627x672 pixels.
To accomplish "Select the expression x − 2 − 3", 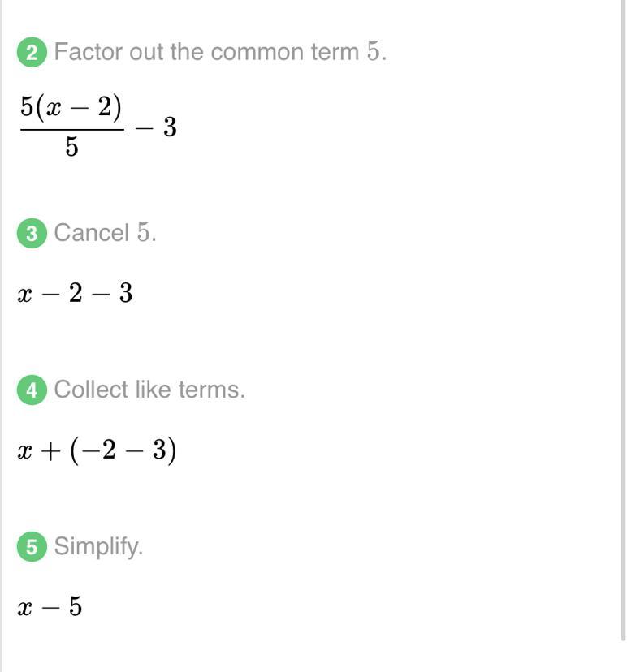I will click(x=75, y=293).
